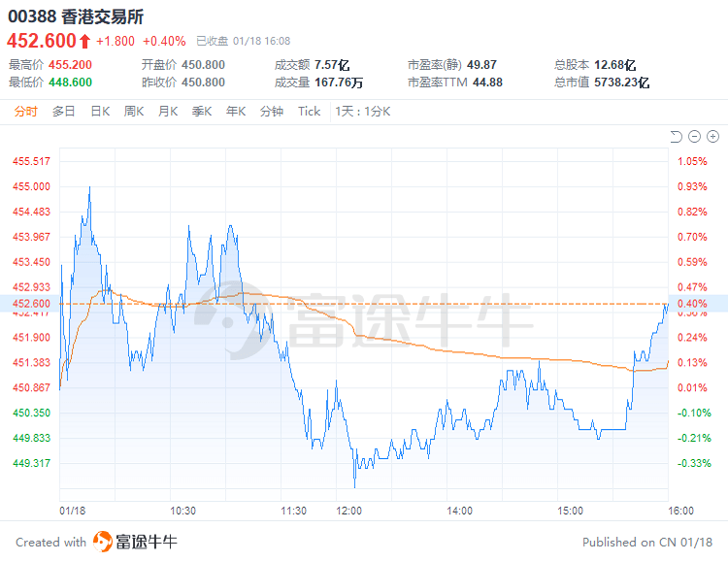Click the 12:00 time marker on axis

click(x=349, y=511)
